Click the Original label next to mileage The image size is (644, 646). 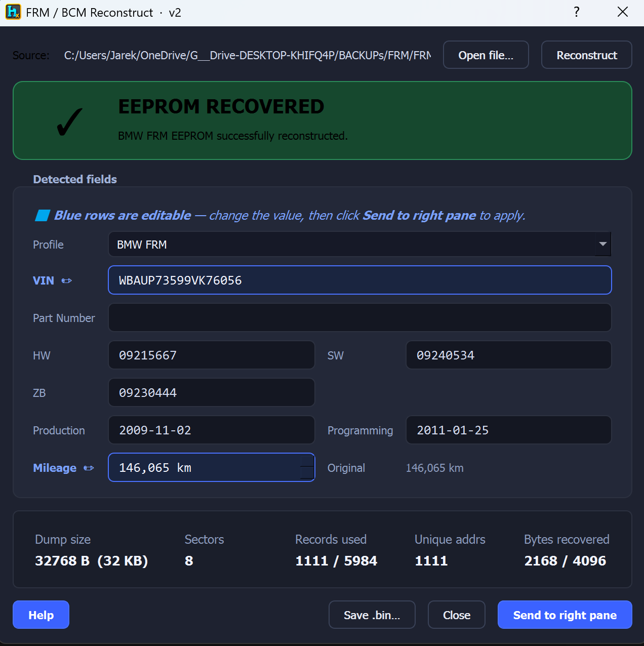click(346, 468)
